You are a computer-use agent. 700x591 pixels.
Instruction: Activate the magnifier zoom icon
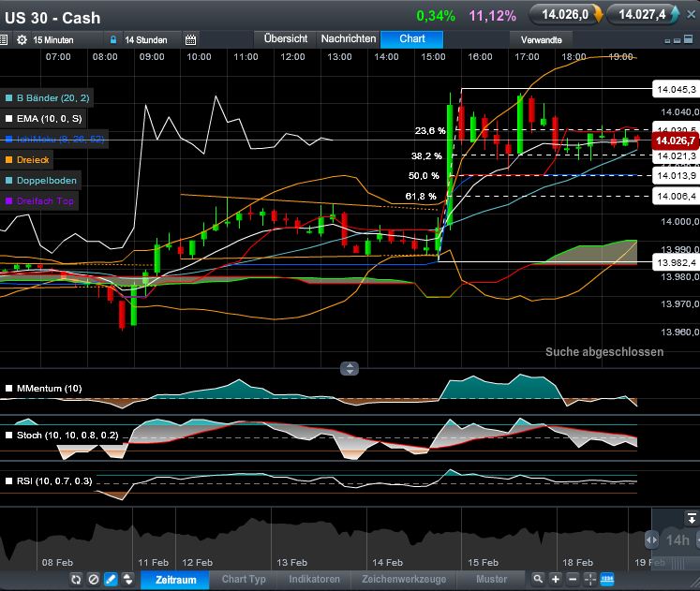pos(539,579)
